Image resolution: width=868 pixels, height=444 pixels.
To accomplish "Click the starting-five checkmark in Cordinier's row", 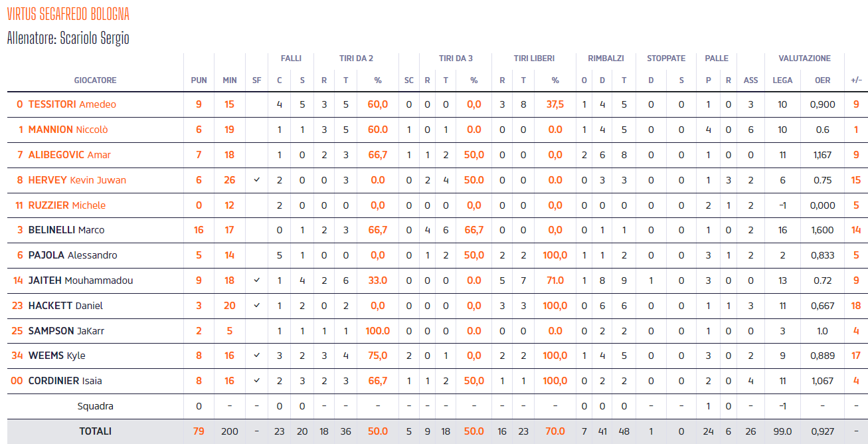I will point(256,381).
